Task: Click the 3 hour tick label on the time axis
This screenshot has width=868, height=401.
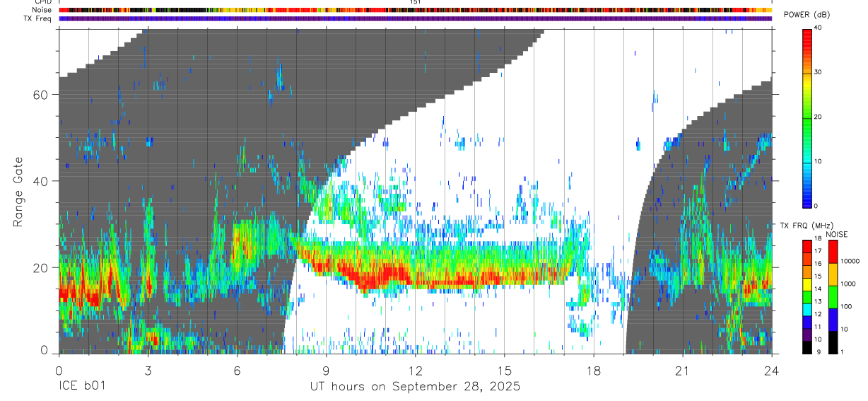Action: pyautogui.click(x=148, y=371)
